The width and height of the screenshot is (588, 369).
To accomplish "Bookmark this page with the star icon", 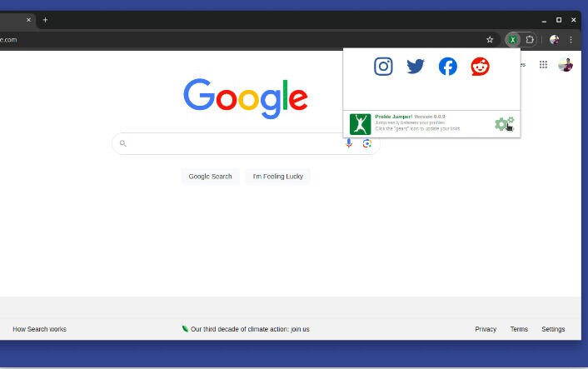I will tap(490, 39).
